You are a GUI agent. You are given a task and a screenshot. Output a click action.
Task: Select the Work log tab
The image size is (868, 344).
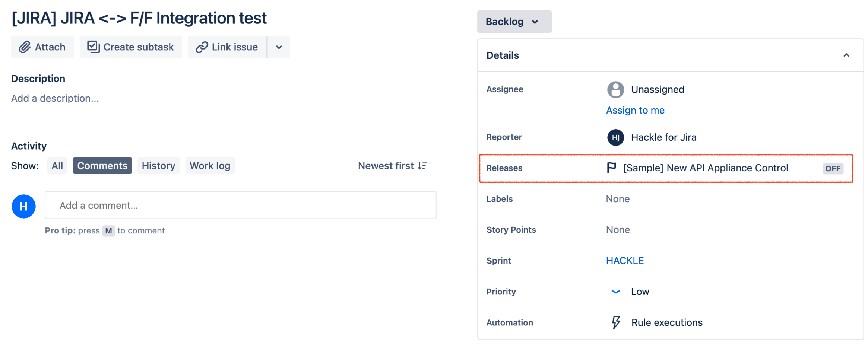210,166
